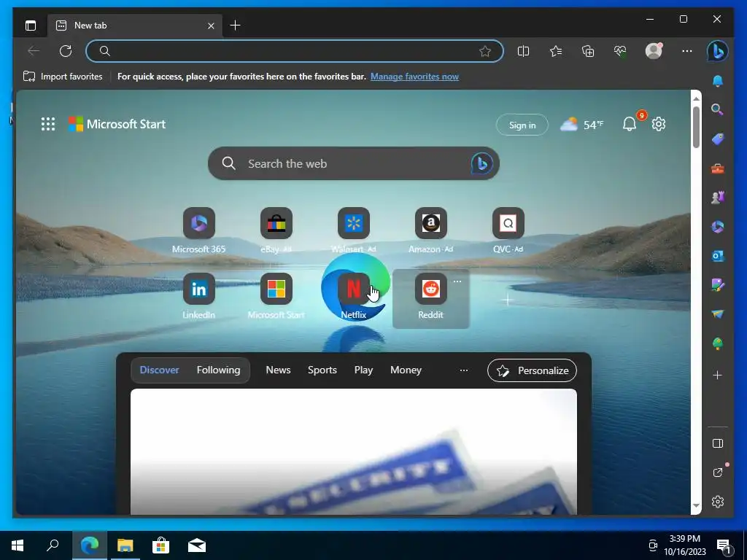Open split screen view icon
Image resolution: width=747 pixels, height=560 pixels.
click(x=523, y=51)
